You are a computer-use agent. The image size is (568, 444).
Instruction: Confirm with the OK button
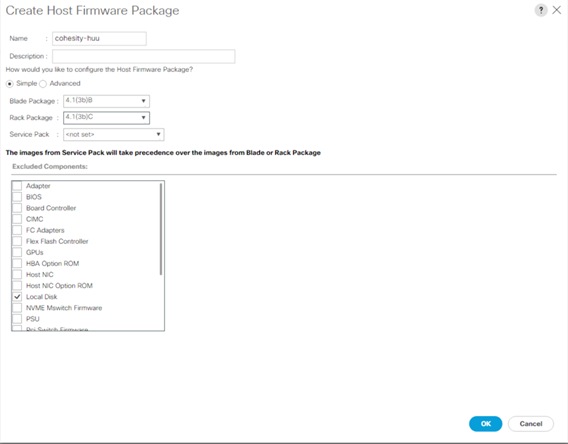pos(485,424)
